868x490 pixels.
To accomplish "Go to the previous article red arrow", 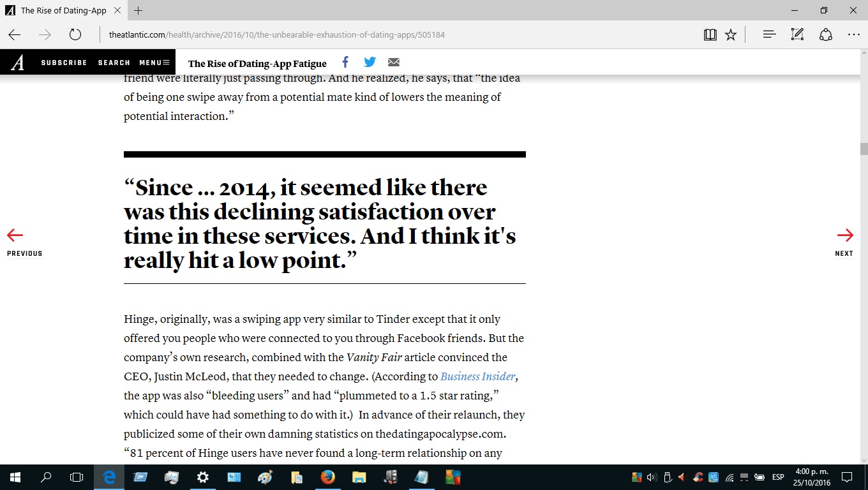I will tap(15, 235).
